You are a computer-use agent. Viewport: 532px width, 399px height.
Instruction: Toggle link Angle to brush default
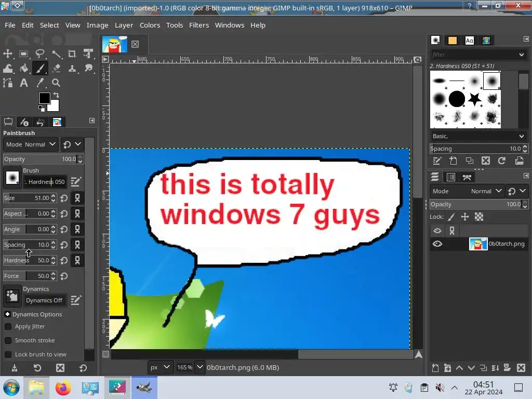pos(77,229)
